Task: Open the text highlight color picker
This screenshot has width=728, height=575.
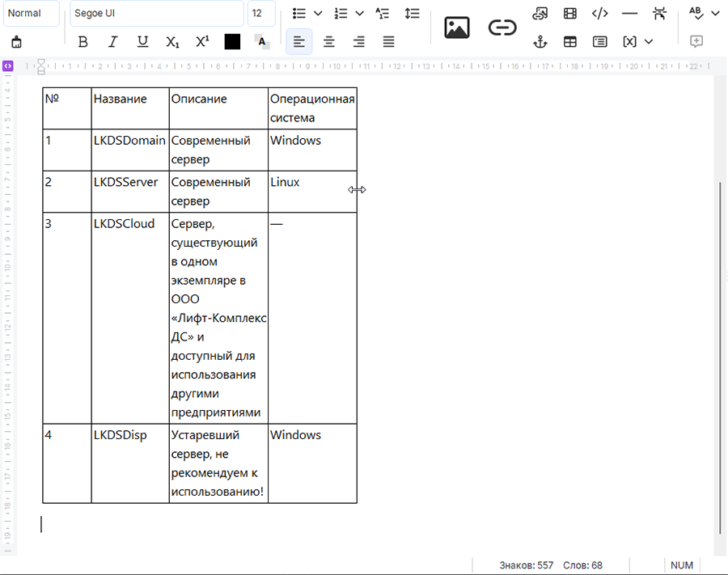Action: [262, 42]
